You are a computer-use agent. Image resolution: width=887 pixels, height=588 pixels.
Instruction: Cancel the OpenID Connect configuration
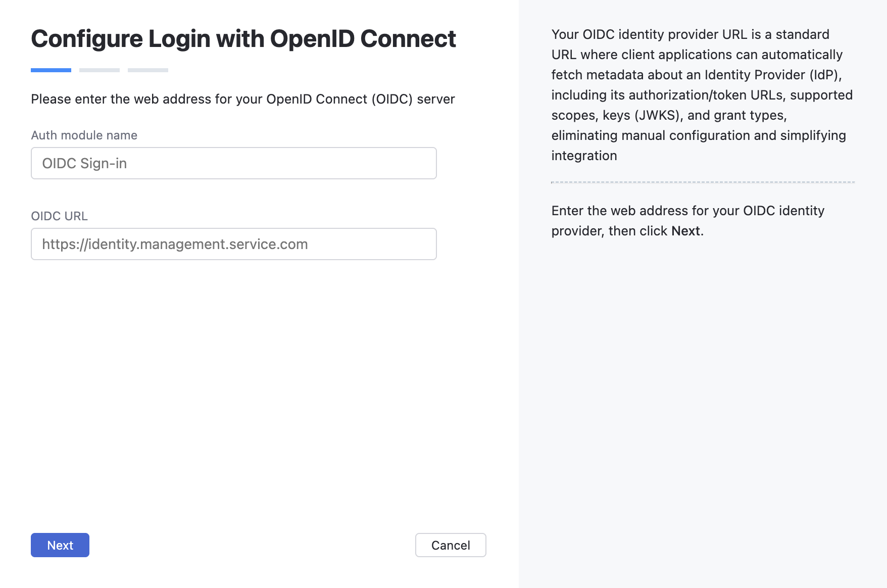[450, 545]
